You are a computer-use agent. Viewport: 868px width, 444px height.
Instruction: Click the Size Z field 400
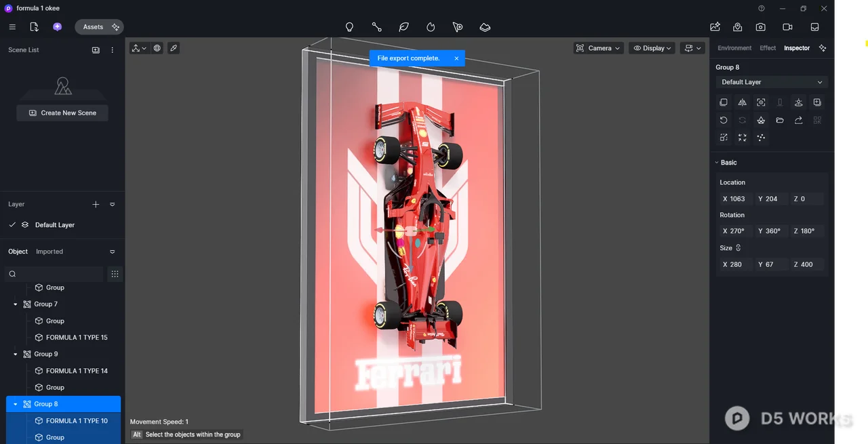tap(807, 264)
